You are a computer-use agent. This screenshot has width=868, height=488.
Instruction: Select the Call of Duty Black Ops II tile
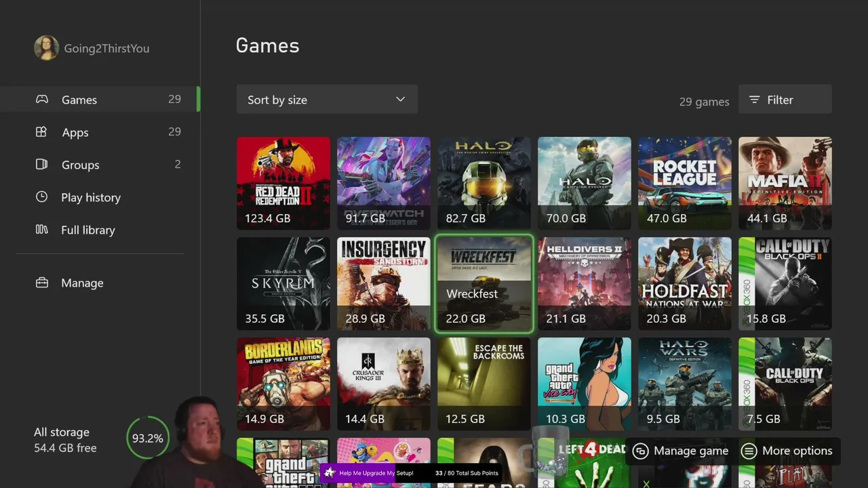coord(785,283)
